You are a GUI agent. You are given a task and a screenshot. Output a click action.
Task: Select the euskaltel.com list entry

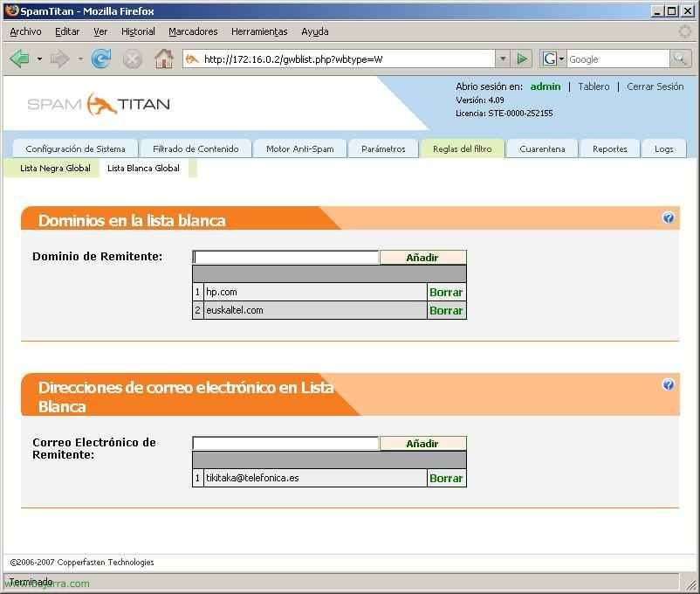315,311
